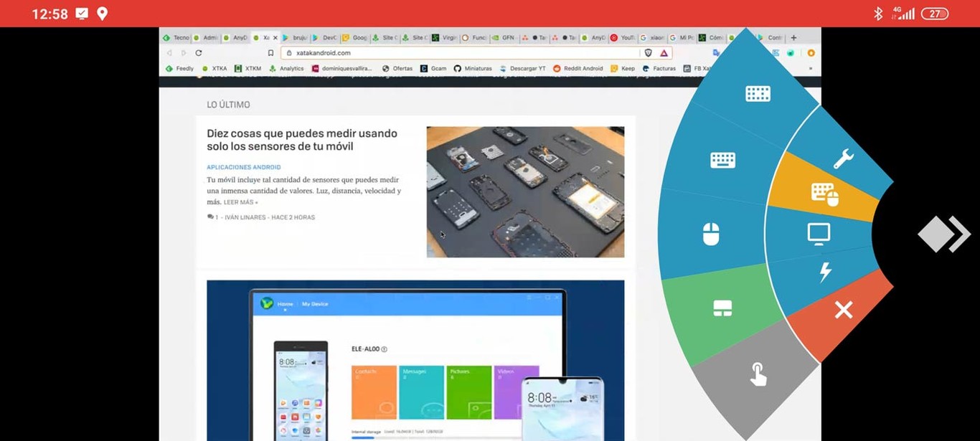This screenshot has height=441, width=980.
Task: Tap the AnyDesk logo menu button
Action: pos(943,234)
